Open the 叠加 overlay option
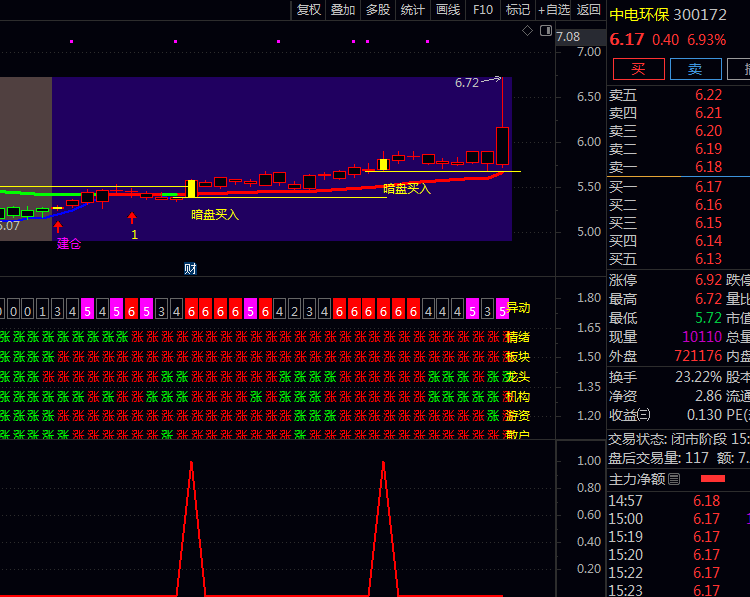The image size is (750, 597). coord(343,9)
